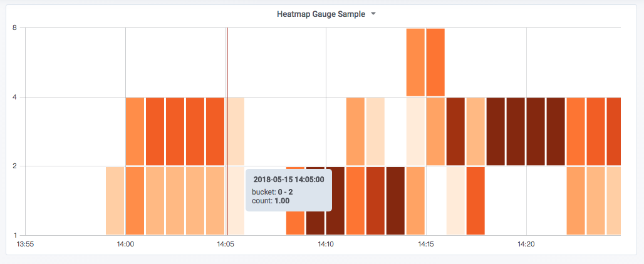Click the 13:55 x-axis time label
This screenshot has width=644, height=264.
tap(25, 243)
